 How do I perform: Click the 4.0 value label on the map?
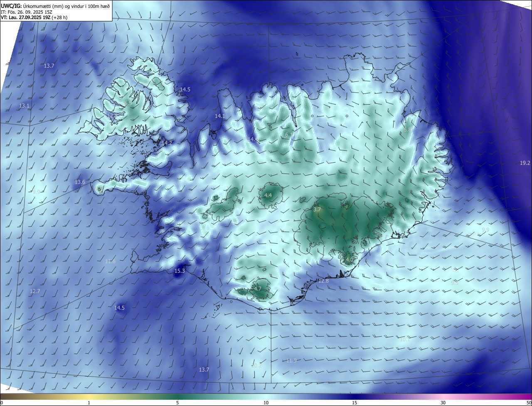349,260
